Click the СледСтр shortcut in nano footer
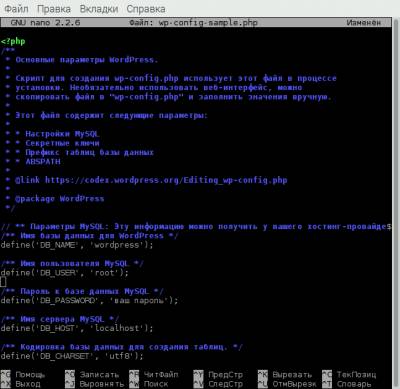 pyautogui.click(x=218, y=384)
